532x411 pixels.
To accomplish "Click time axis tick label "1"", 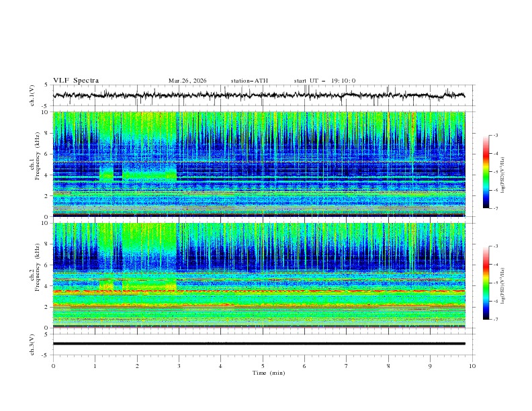I will [x=95, y=366].
